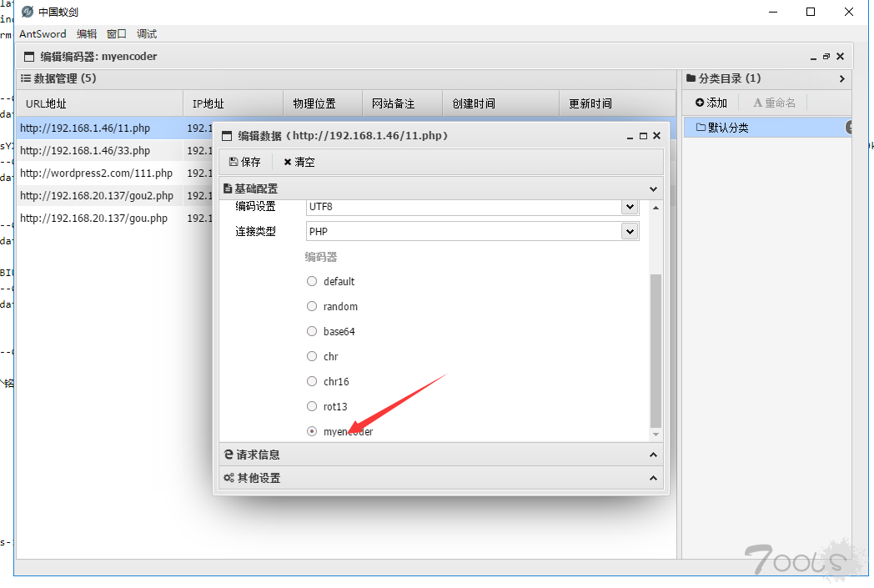Close the 中国蚁剑 main window
Image resolution: width=874 pixels, height=588 pixels.
pos(849,12)
